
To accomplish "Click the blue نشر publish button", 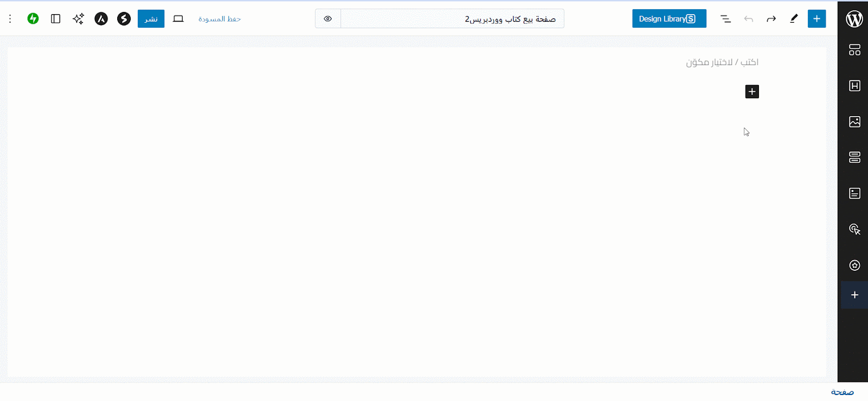I will 151,18.
